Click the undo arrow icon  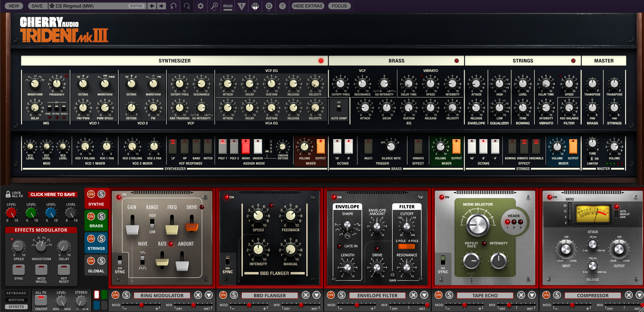(x=173, y=6)
